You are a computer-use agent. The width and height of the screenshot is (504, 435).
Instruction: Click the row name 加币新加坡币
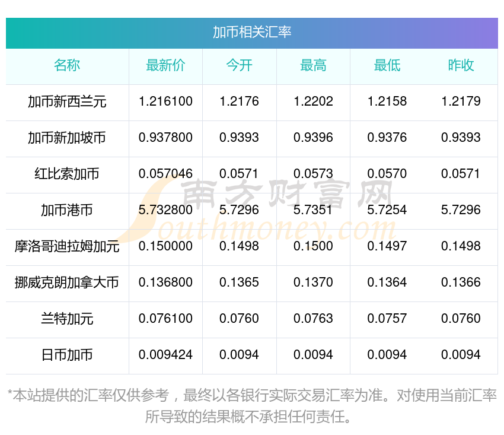click(67, 138)
